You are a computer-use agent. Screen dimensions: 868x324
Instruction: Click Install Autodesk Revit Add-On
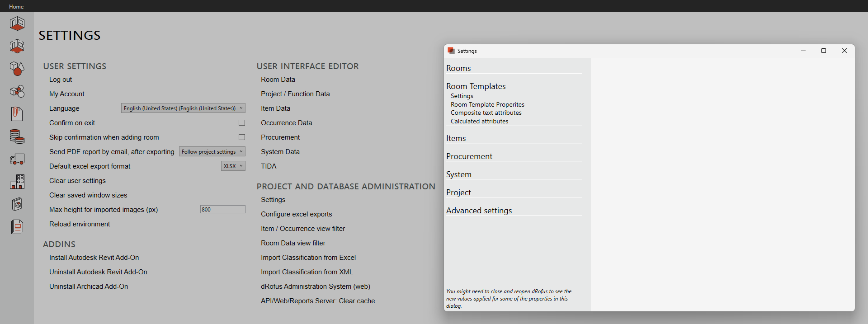[94, 258]
